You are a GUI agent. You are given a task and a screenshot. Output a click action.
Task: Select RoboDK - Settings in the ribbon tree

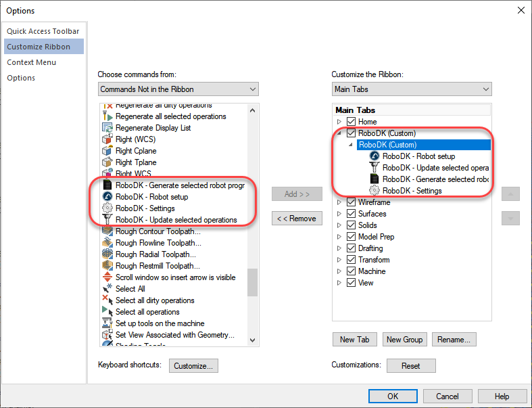pos(412,191)
